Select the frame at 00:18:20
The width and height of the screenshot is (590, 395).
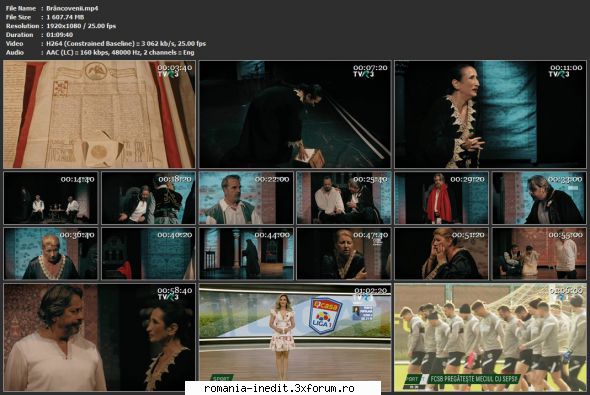click(x=149, y=198)
